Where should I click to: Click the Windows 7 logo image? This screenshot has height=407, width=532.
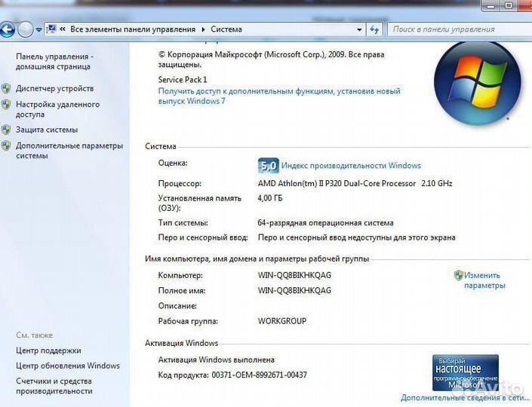(x=478, y=83)
